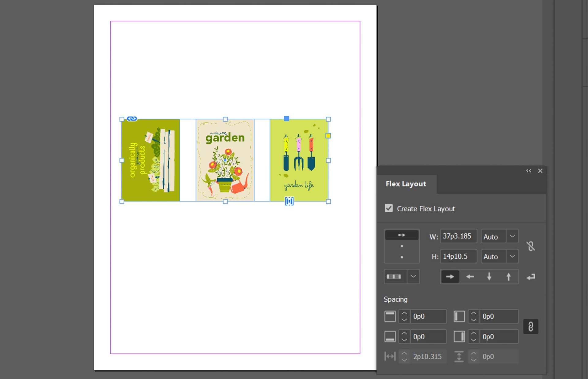
Task: Click the yellow corner widget on the garden life frame
Action: (328, 136)
